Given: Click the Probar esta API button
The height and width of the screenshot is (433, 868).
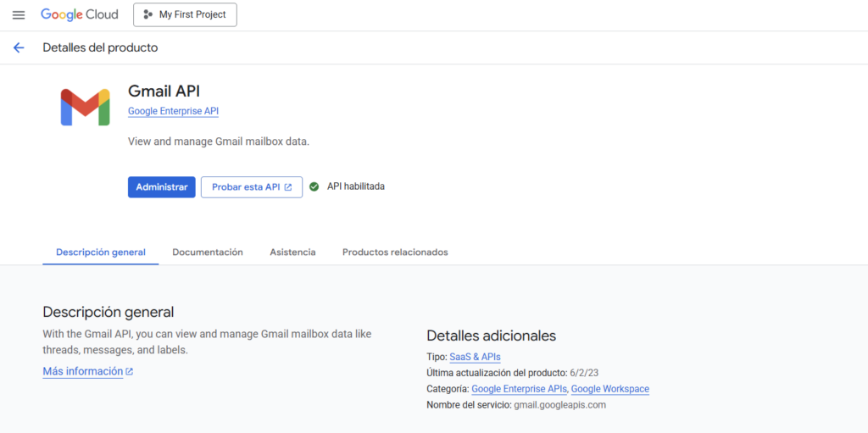Looking at the screenshot, I should tap(251, 187).
